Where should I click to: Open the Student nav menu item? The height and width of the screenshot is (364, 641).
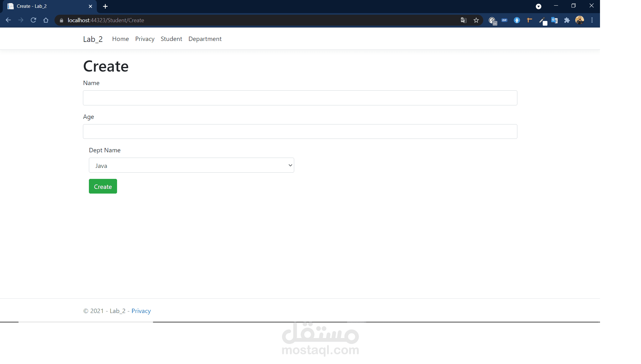[x=171, y=39]
